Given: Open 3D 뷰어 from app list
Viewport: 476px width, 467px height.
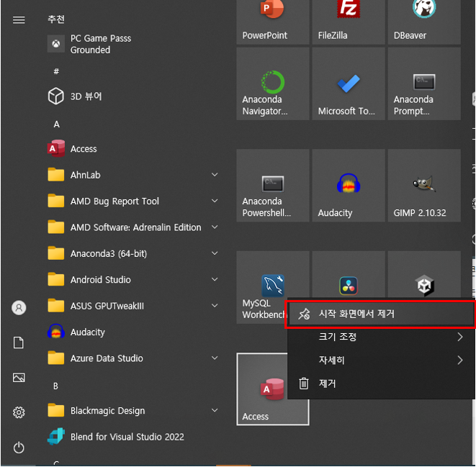Looking at the screenshot, I should (x=133, y=96).
